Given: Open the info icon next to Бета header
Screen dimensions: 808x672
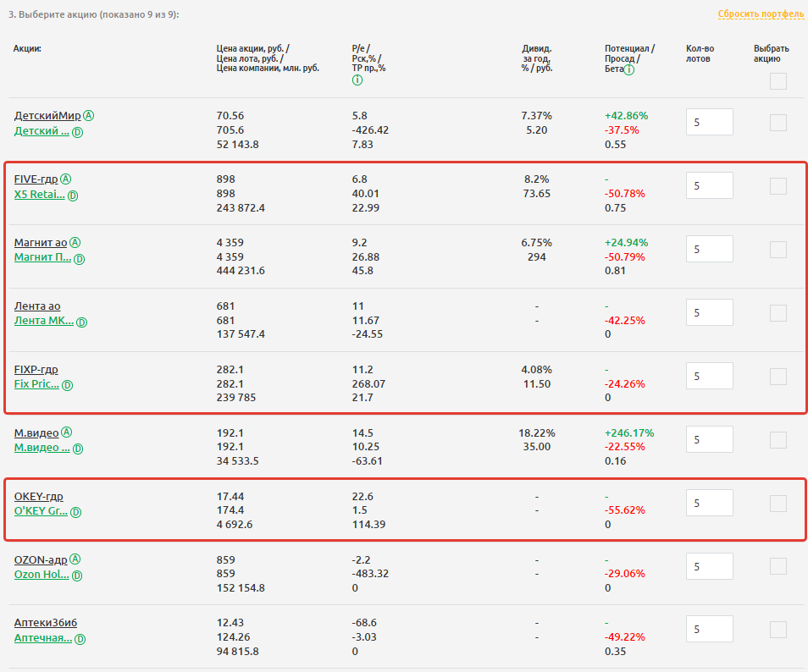Looking at the screenshot, I should [629, 70].
